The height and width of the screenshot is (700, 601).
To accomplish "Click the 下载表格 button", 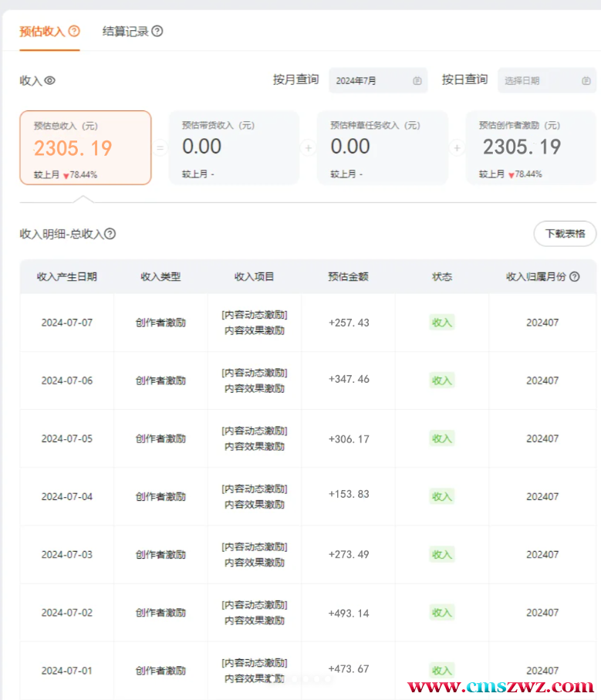I will tap(565, 234).
